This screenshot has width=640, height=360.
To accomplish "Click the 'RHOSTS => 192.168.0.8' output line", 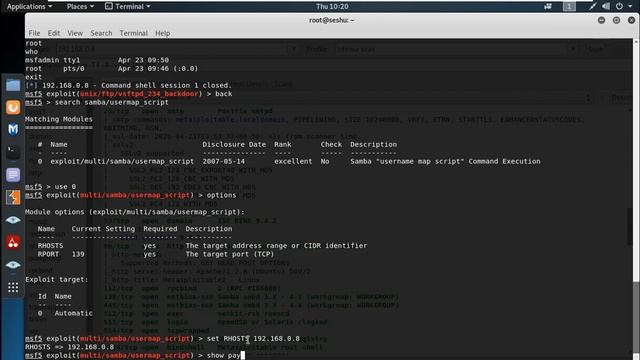I will coord(70,347).
